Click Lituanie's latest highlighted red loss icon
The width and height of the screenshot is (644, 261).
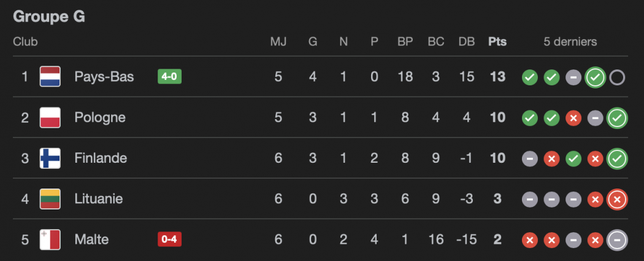617,200
